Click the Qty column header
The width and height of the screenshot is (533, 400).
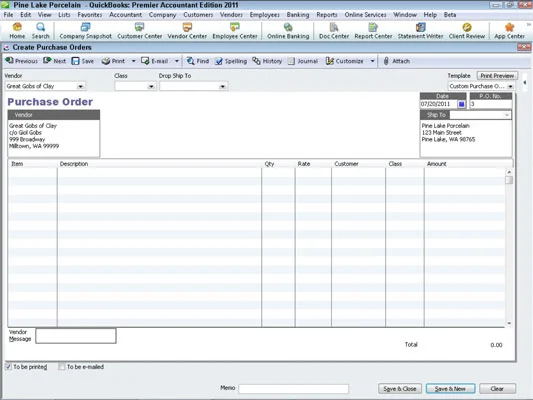[269, 164]
